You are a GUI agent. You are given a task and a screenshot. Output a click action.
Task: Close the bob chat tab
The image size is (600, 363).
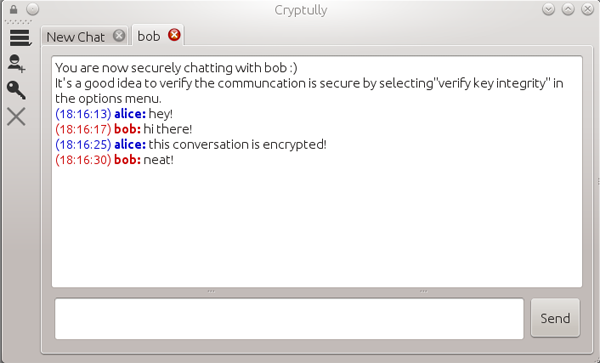click(174, 35)
